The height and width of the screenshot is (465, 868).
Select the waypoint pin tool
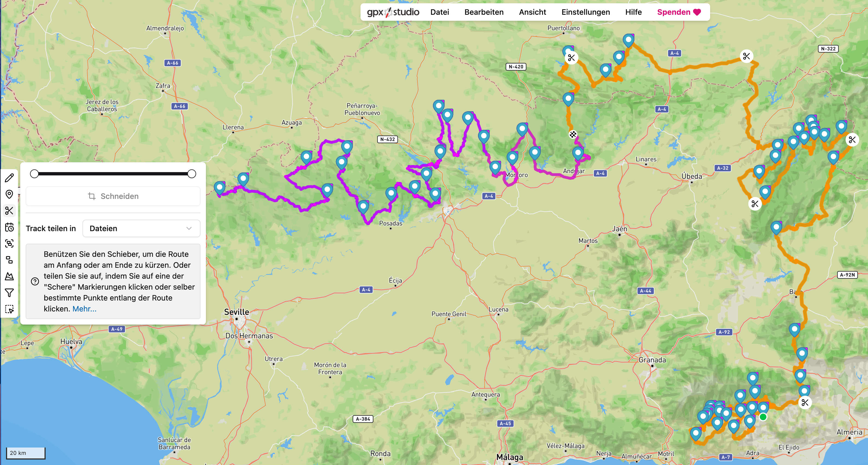coord(10,195)
